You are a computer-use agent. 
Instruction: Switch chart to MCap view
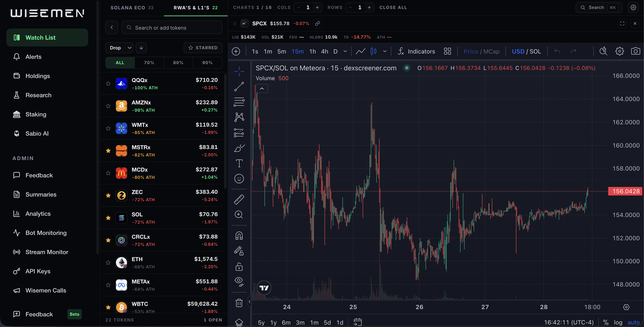(491, 52)
